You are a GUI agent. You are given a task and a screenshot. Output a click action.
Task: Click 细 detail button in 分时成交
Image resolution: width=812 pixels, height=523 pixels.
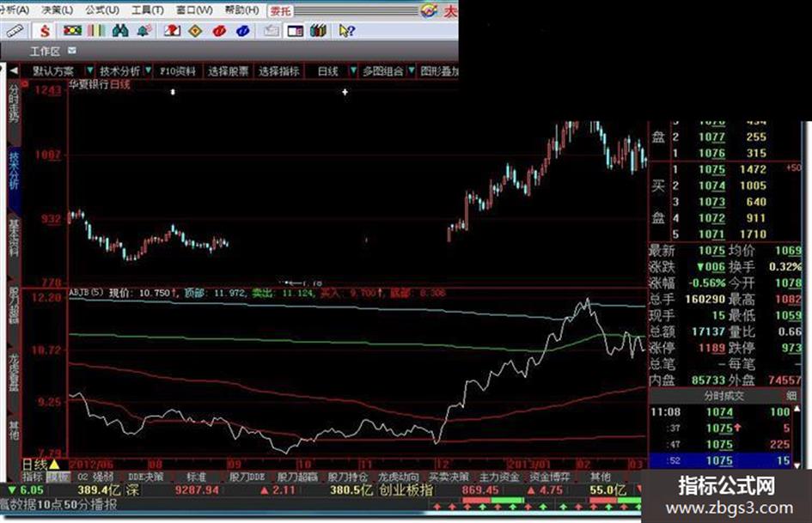point(791,396)
